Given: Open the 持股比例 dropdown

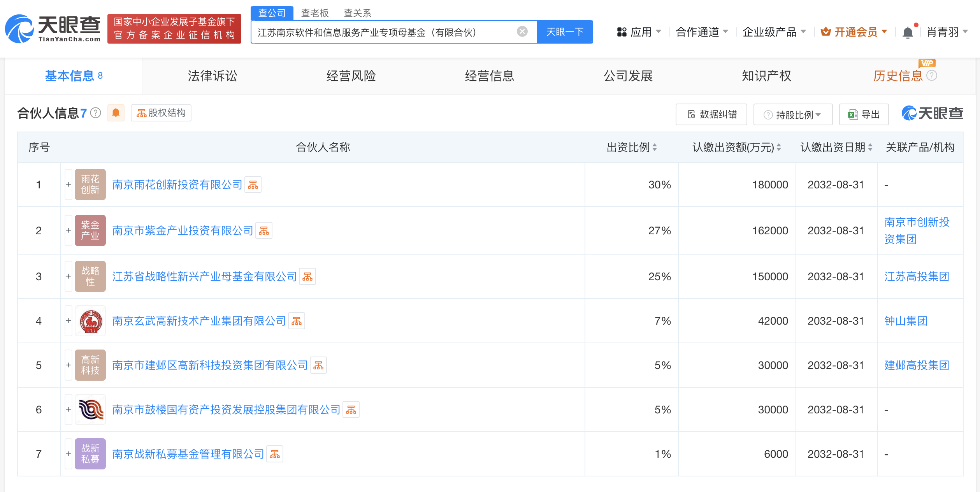Looking at the screenshot, I should [792, 114].
